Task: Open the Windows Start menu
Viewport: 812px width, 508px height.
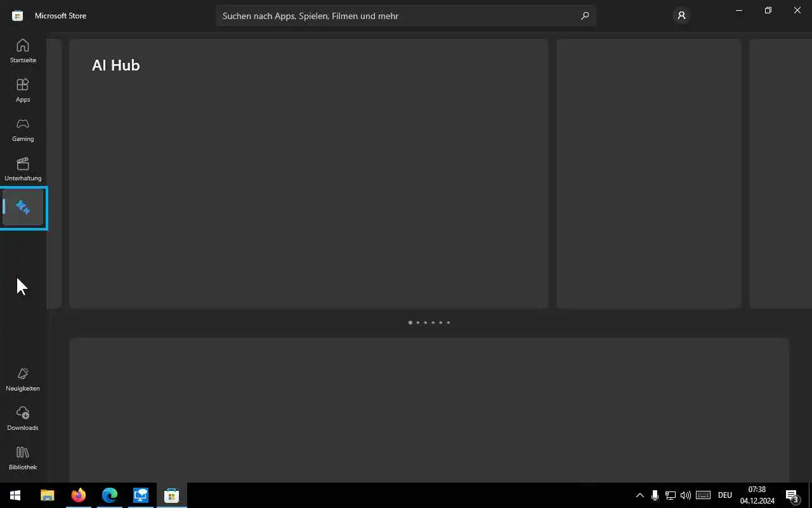Action: coord(15,495)
